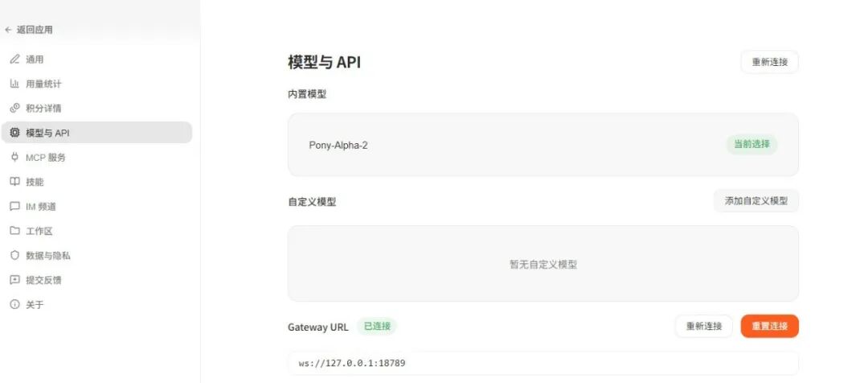Click 添加自定义模型 button
This screenshot has height=383, width=868.
coord(755,201)
